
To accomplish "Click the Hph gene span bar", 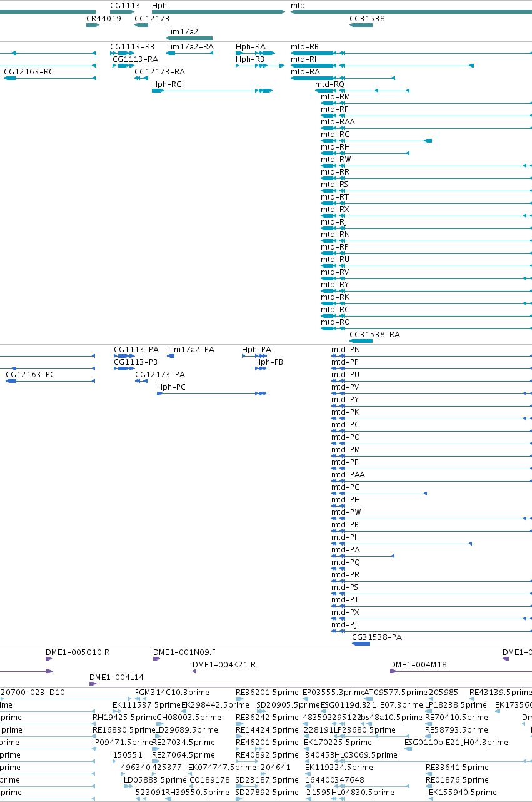I will click(x=218, y=12).
